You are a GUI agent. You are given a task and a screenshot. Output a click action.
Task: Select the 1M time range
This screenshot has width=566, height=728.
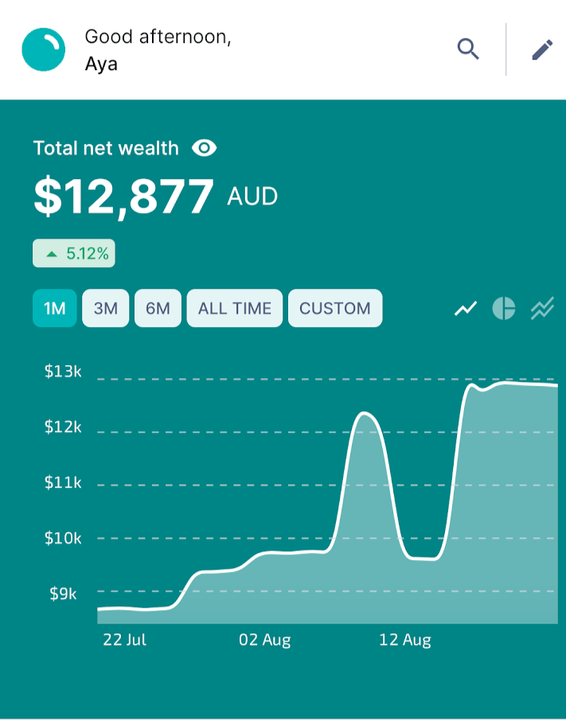[x=55, y=308]
